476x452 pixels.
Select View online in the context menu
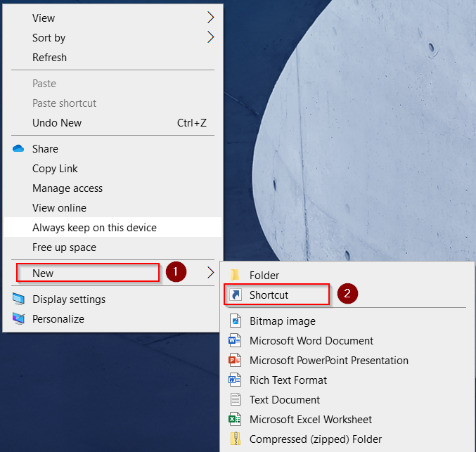tap(113, 208)
